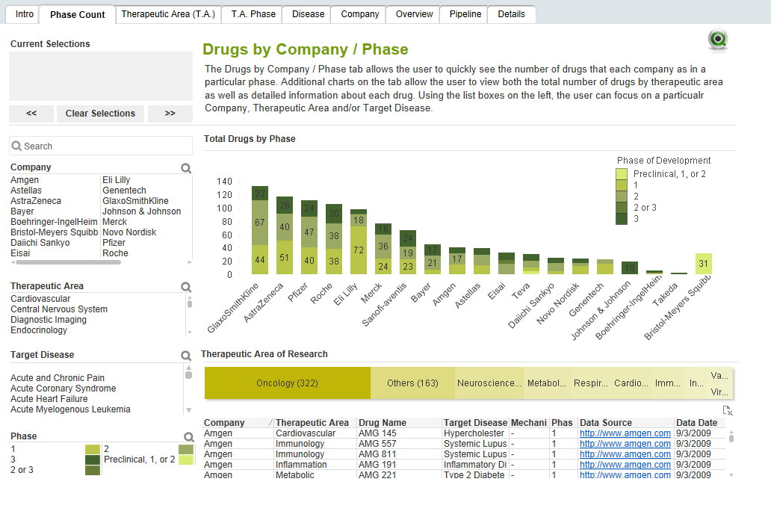Open search in Phase list box

tap(189, 436)
